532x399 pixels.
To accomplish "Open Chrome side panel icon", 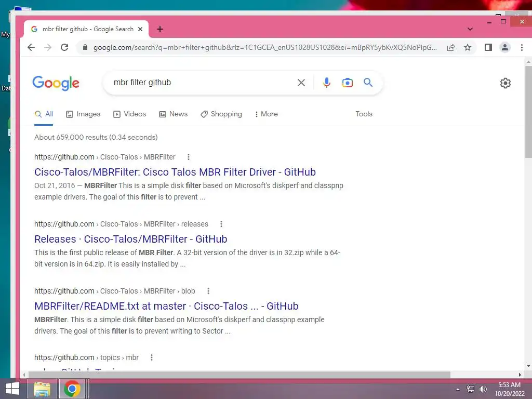I will point(488,47).
